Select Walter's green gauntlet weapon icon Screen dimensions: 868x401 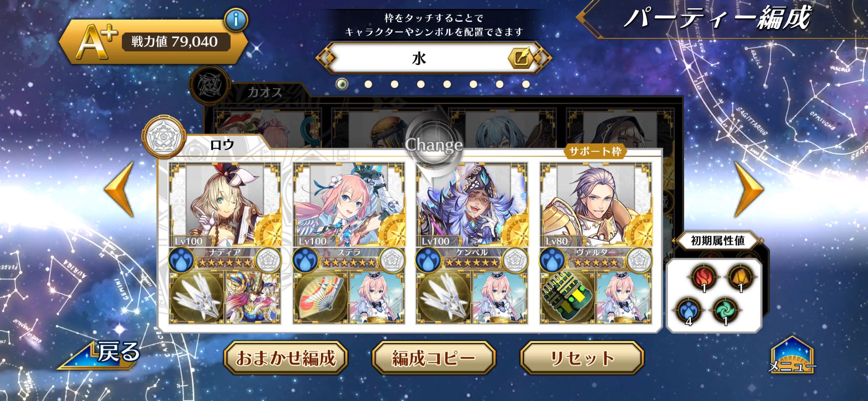568,298
